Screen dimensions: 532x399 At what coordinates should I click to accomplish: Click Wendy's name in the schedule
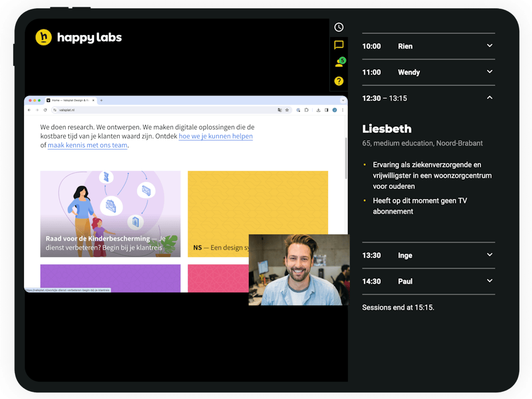409,72
